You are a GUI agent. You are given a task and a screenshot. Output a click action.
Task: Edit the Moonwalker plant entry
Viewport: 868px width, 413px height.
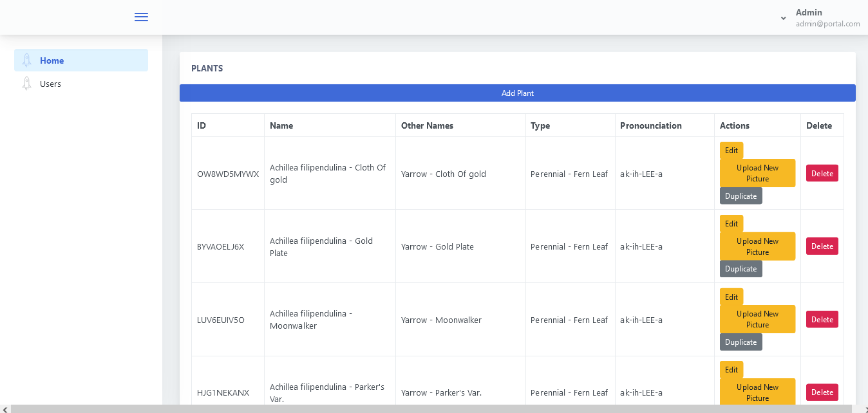point(731,297)
